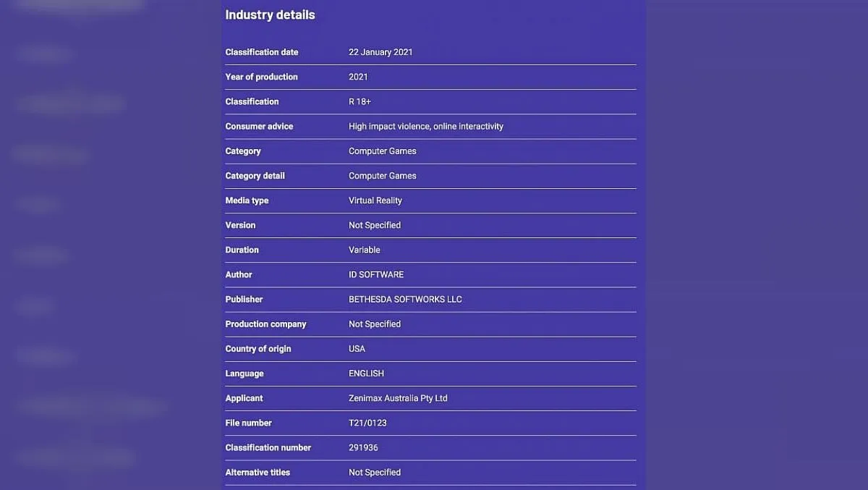868x490 pixels.
Task: Click the Alternative titles label
Action: tap(258, 472)
